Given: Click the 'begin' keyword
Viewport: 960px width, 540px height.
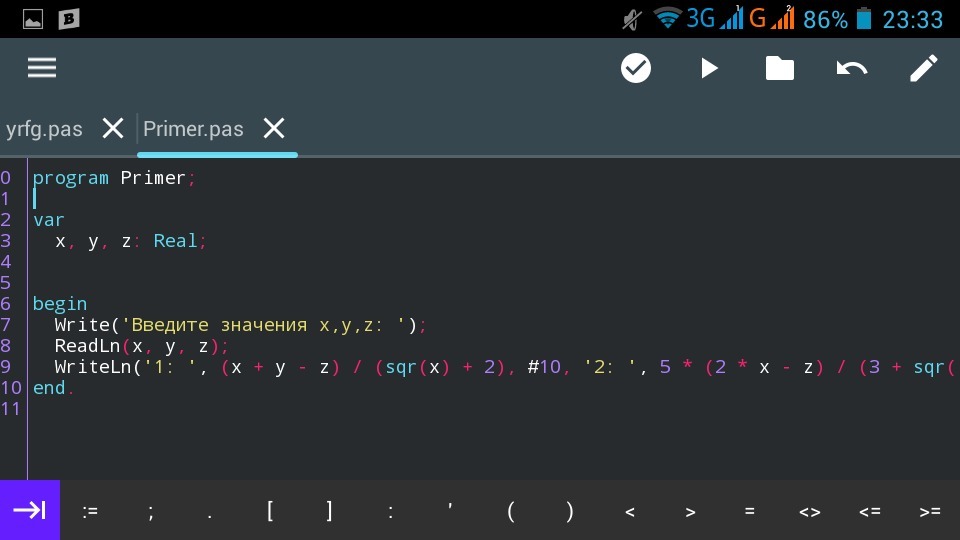Looking at the screenshot, I should pyautogui.click(x=59, y=304).
